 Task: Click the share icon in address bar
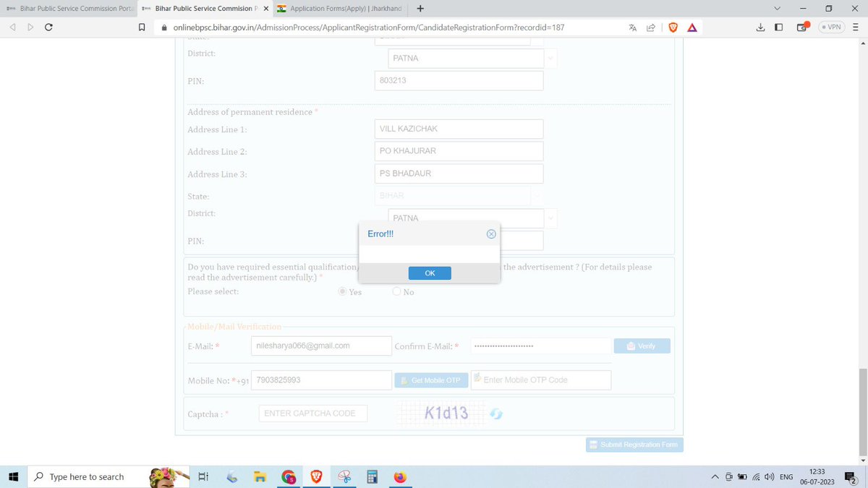651,27
